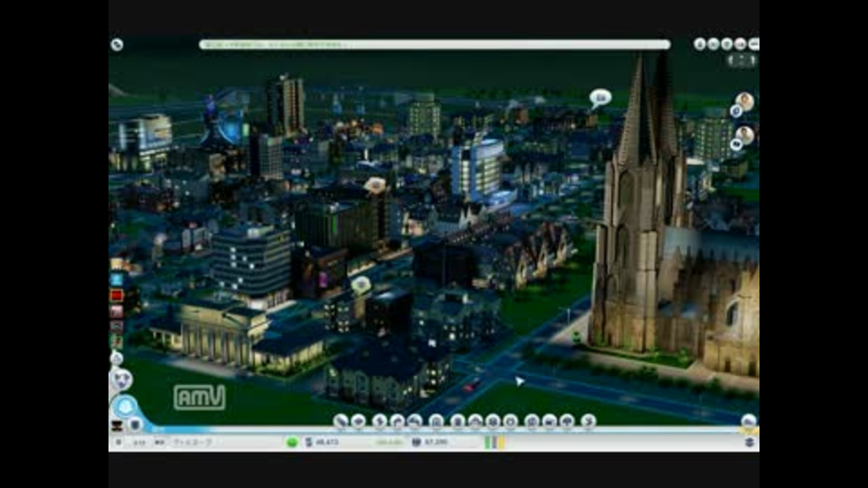Open the game menu icon at top-left
This screenshot has width=868, height=488.
pos(117,45)
